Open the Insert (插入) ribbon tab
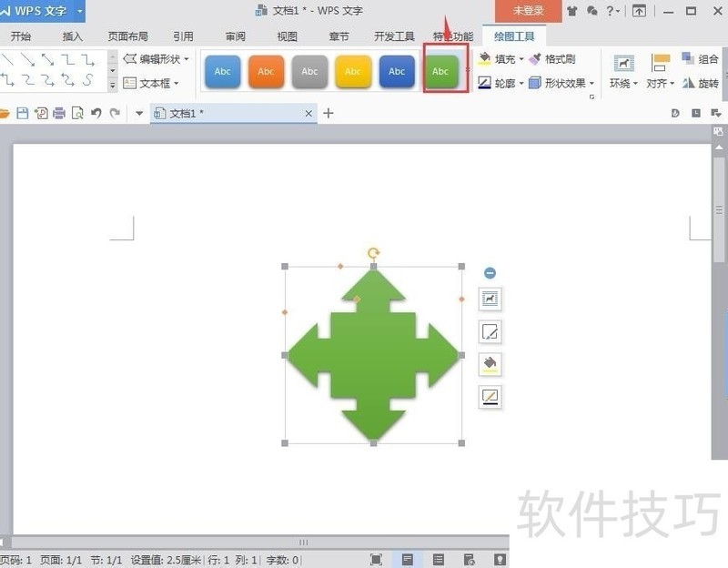Viewport: 728px width, 568px height. coord(73,36)
